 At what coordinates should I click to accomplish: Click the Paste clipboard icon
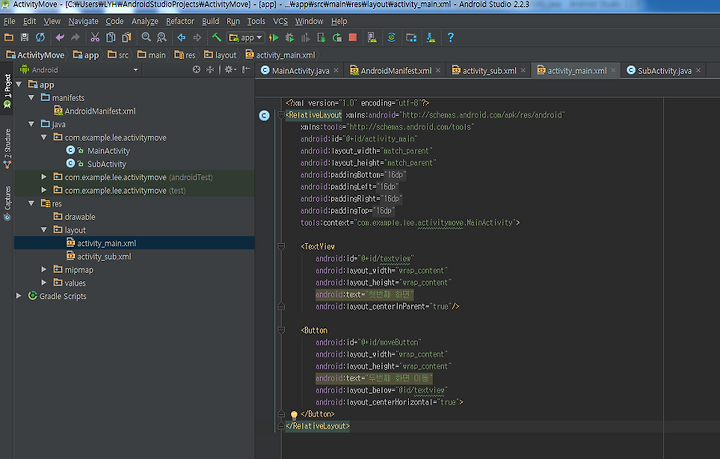point(126,38)
